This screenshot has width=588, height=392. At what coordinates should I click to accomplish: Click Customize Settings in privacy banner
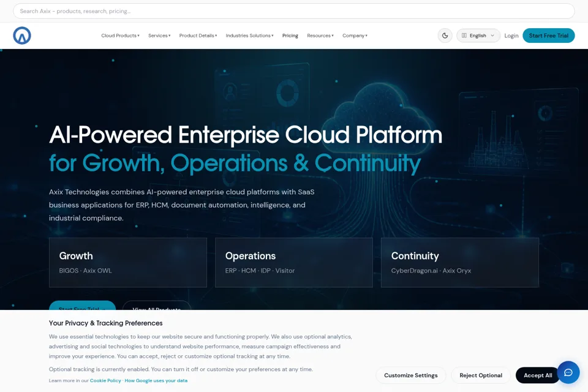point(410,375)
